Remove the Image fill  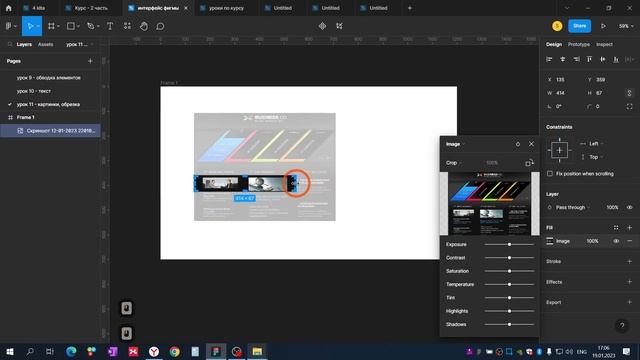(629, 241)
